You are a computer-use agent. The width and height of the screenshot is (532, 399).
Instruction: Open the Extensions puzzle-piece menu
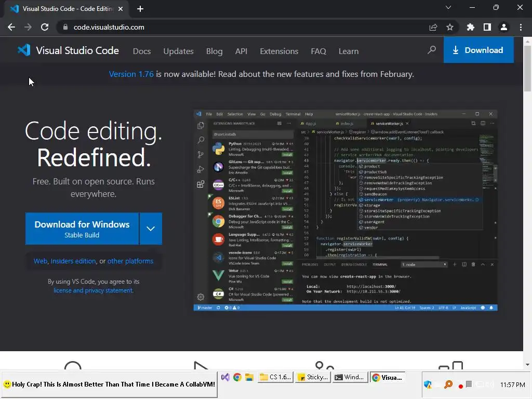point(471,27)
